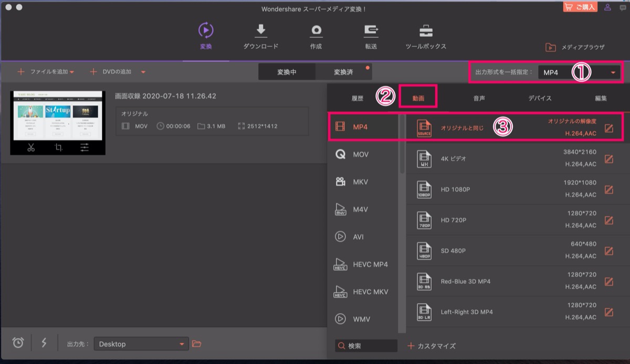Show the 変換済 list

click(x=343, y=72)
